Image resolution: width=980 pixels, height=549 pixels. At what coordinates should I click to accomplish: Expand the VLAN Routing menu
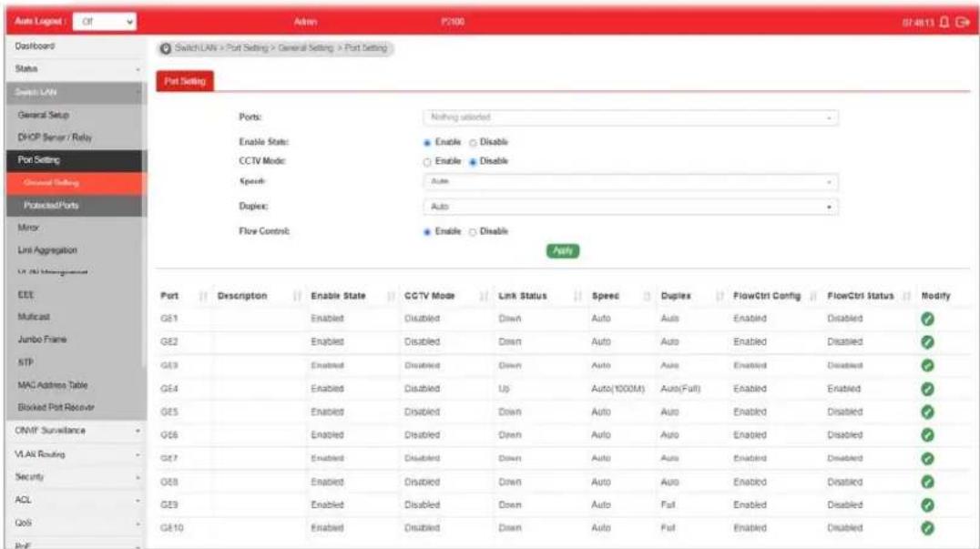pyautogui.click(x=77, y=454)
